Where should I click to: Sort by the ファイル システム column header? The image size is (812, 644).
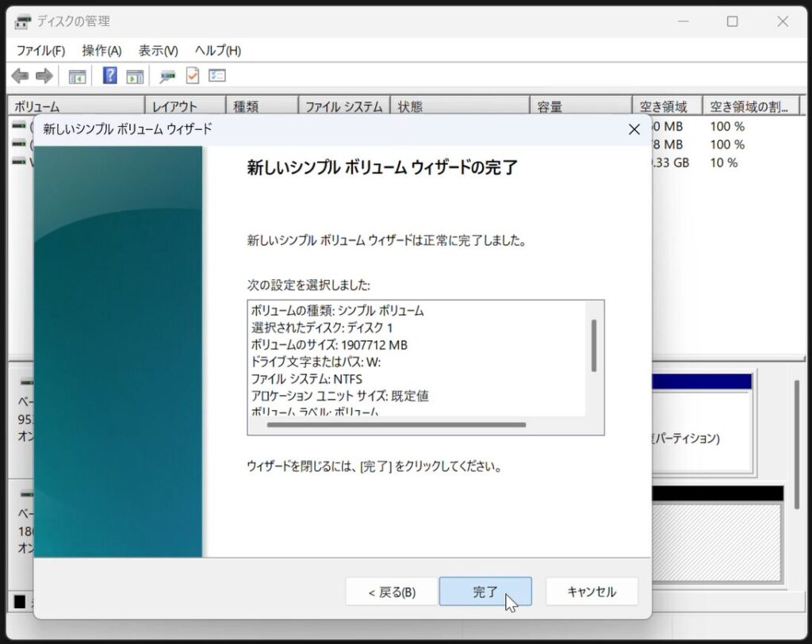tap(343, 106)
